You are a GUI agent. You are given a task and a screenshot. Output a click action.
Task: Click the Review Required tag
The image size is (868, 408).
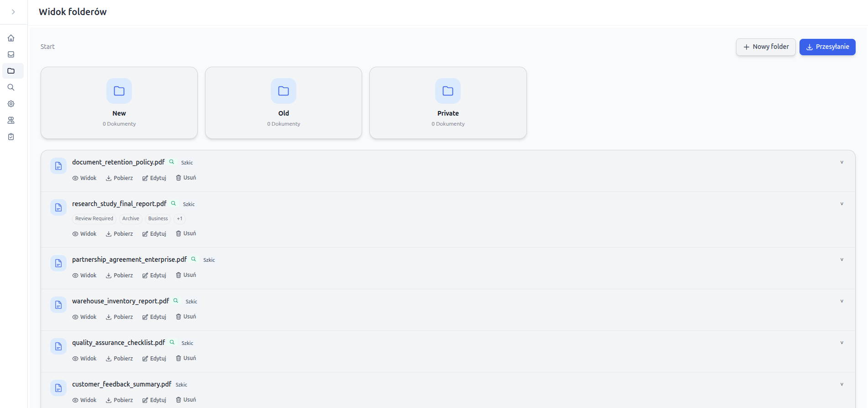[94, 219]
